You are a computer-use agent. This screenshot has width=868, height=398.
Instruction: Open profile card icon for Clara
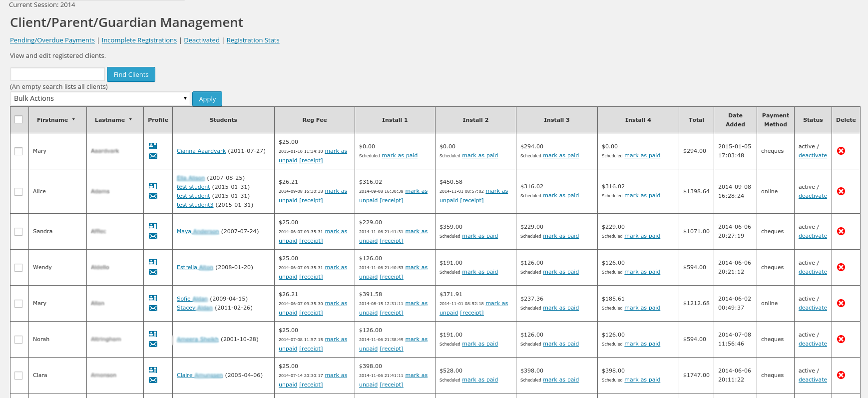[153, 370]
